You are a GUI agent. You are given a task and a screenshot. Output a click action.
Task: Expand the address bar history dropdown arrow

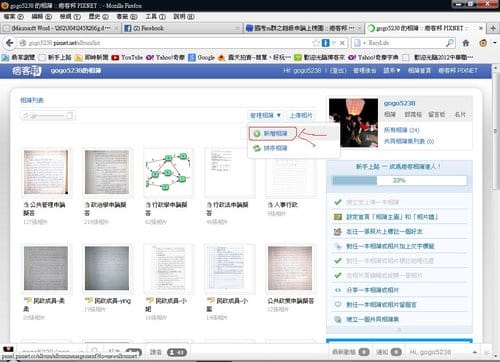[x=334, y=43]
